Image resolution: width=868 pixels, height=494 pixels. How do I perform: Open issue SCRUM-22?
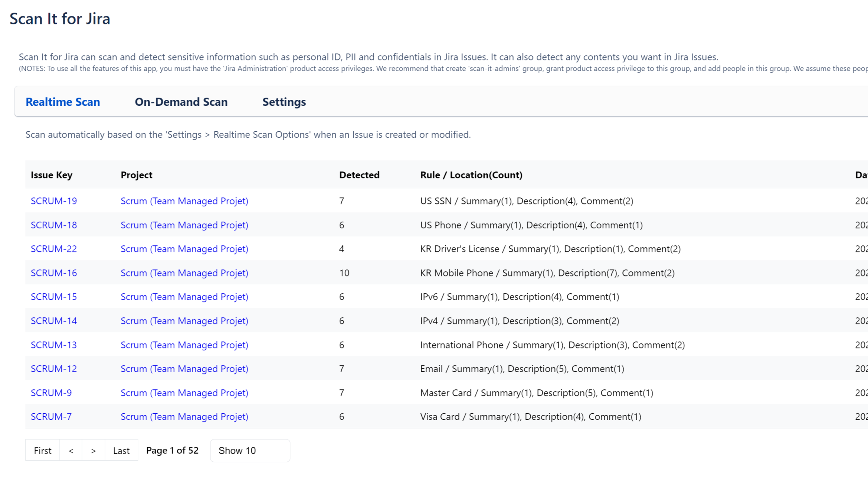[53, 249]
